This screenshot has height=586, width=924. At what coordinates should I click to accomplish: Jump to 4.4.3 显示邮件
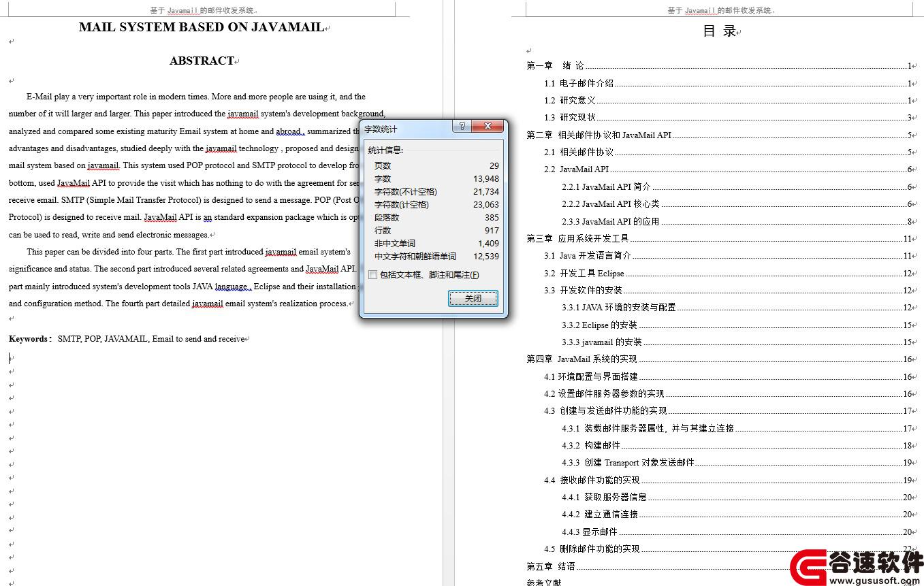click(x=737, y=532)
